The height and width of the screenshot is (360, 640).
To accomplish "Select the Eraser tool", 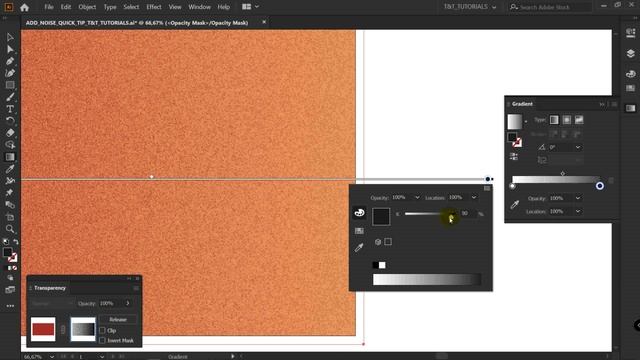I will (x=10, y=133).
